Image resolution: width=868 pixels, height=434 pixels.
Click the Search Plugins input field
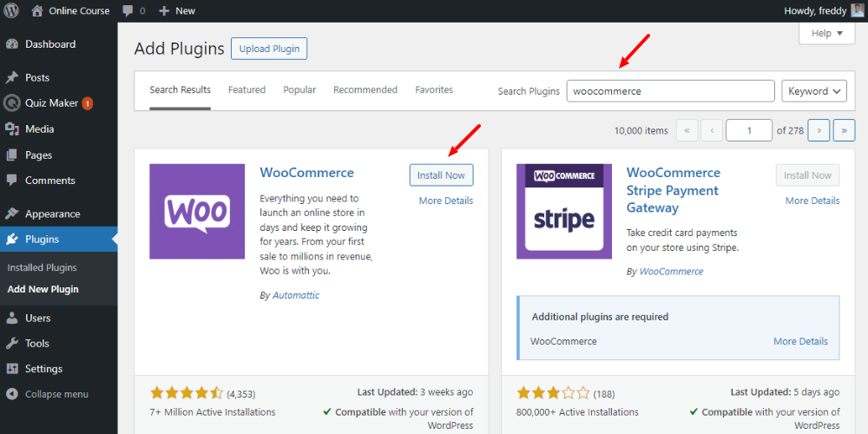tap(670, 91)
